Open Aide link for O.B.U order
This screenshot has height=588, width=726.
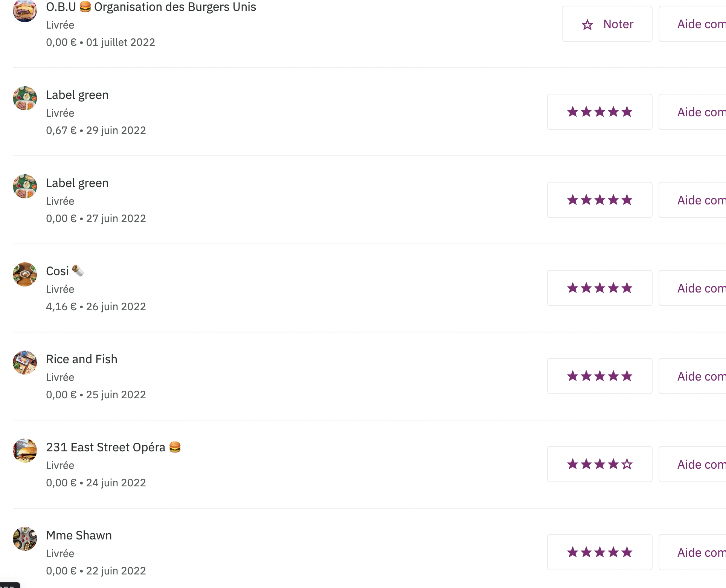coord(692,24)
